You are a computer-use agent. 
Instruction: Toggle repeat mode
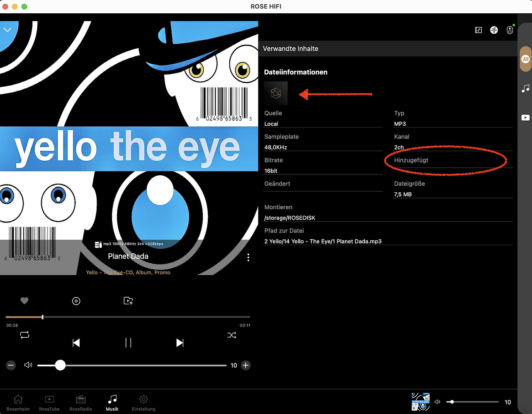click(x=25, y=335)
